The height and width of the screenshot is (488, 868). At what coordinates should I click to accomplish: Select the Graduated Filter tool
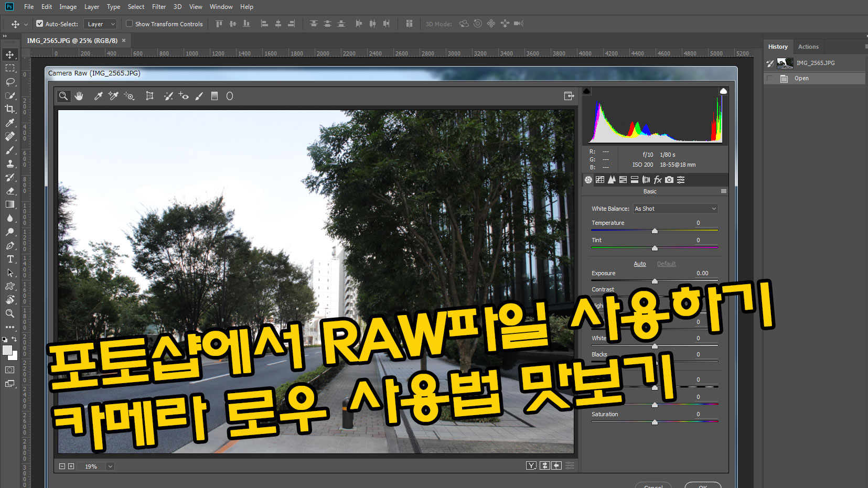pyautogui.click(x=215, y=96)
